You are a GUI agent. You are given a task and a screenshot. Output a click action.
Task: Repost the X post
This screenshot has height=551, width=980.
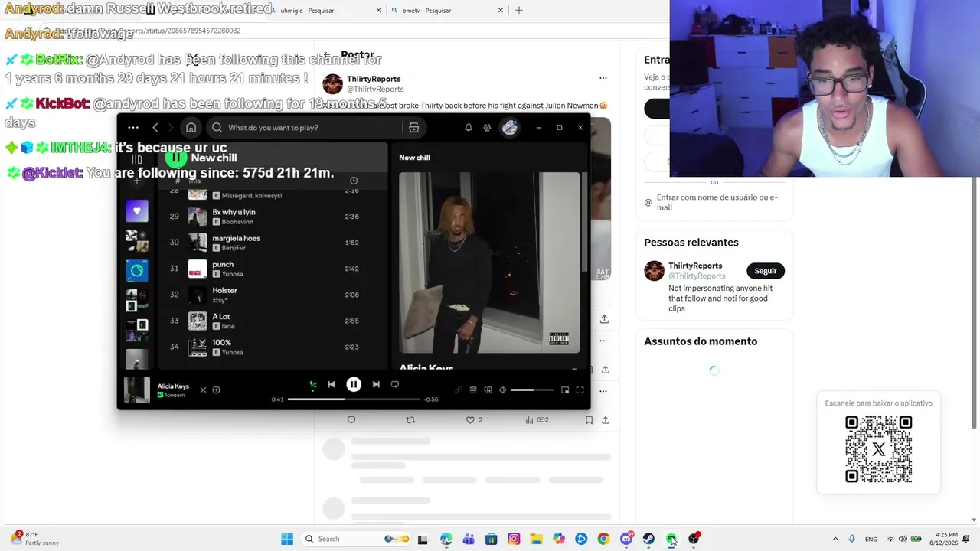point(410,420)
